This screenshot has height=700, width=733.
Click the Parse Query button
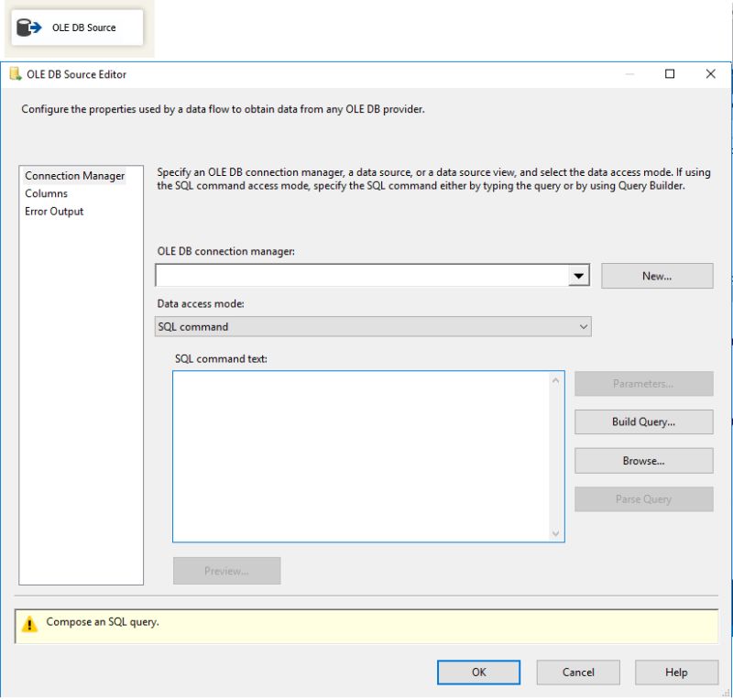[643, 498]
